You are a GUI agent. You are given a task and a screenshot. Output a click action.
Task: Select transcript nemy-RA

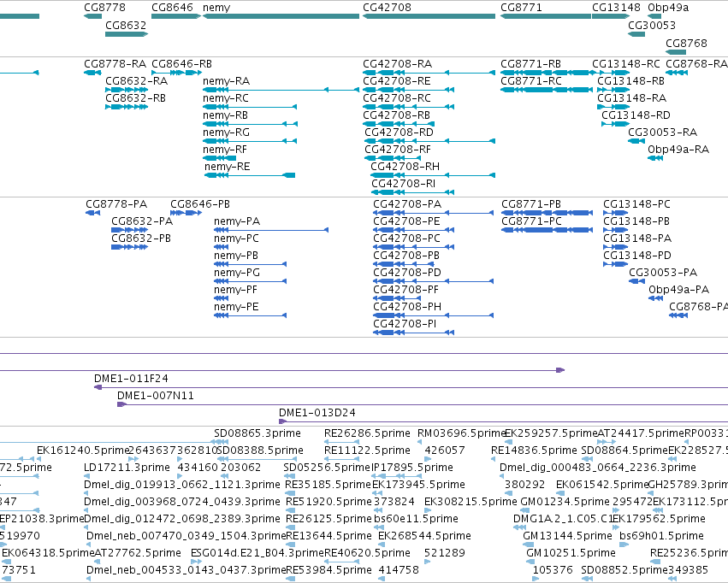pos(281,90)
